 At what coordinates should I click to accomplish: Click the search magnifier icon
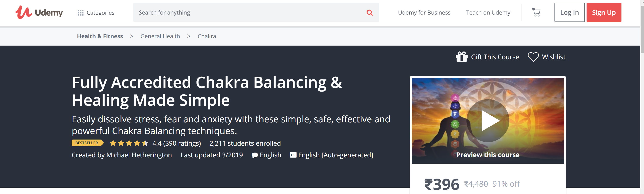[x=369, y=13]
